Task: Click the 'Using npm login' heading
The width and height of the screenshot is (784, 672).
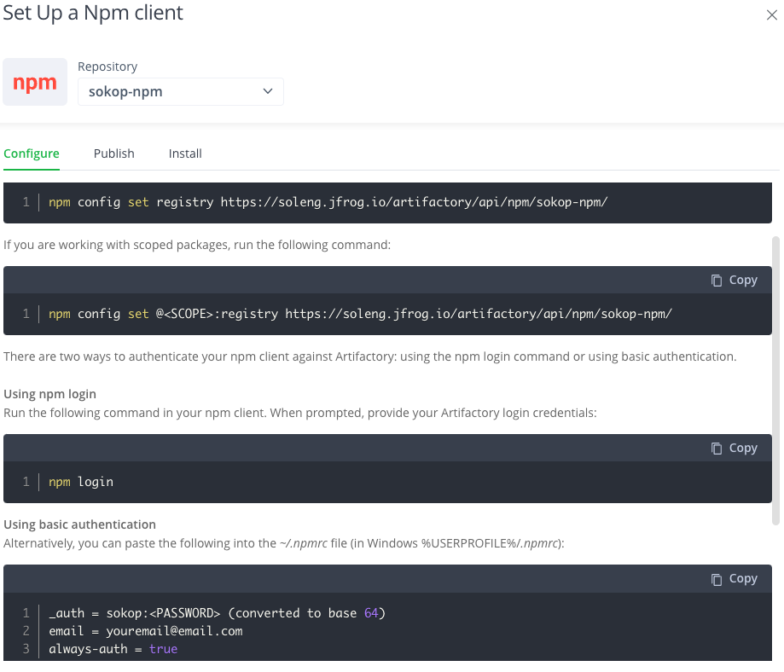Action: (50, 394)
